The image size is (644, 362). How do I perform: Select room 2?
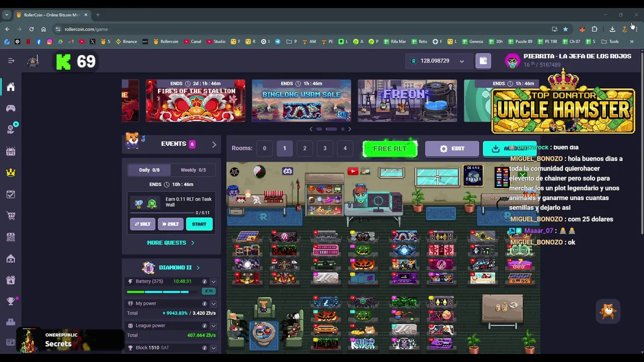coord(304,148)
